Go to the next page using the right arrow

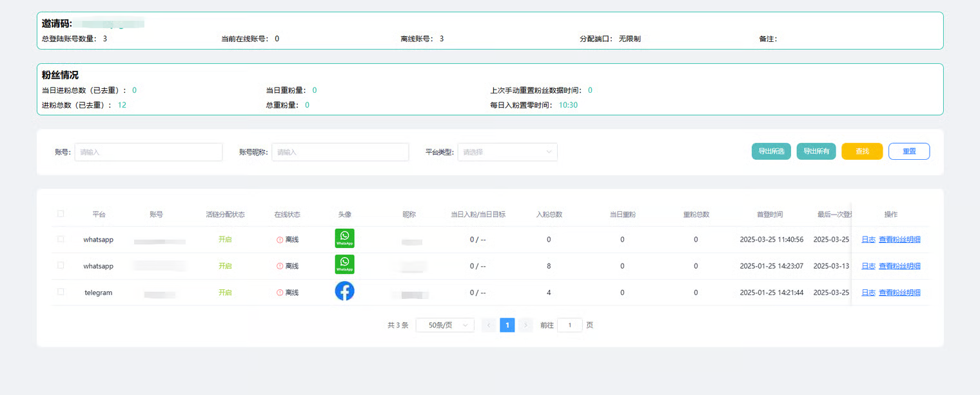526,325
